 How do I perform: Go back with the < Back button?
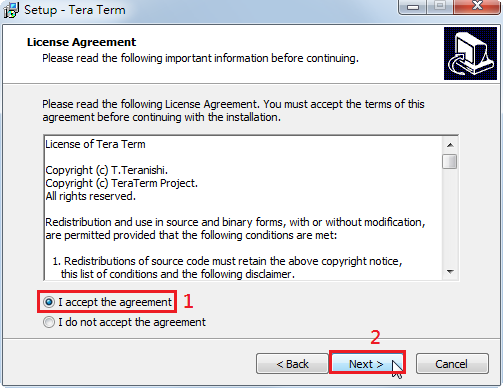point(292,364)
